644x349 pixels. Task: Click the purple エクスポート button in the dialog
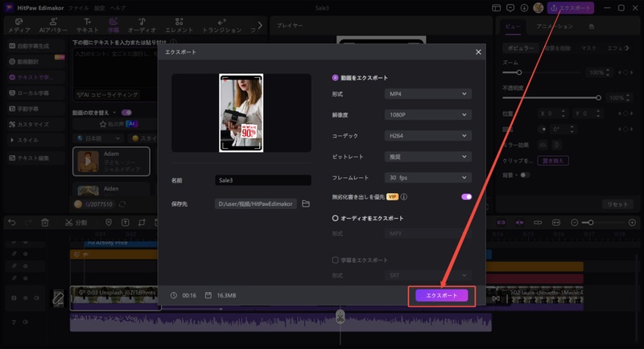[441, 295]
